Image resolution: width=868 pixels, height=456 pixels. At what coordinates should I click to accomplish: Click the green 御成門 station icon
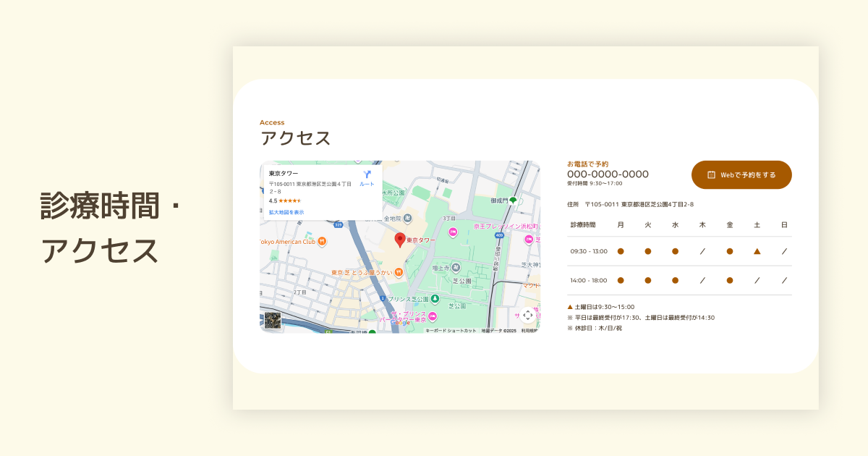(513, 200)
